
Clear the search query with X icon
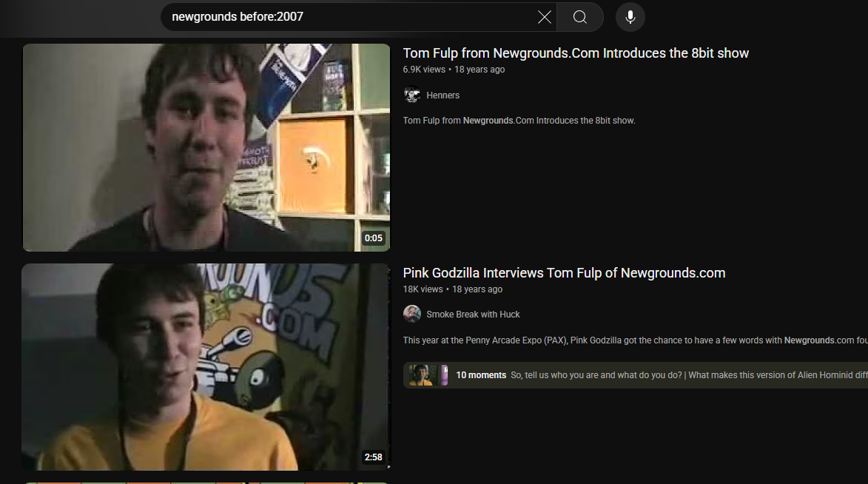coord(545,17)
